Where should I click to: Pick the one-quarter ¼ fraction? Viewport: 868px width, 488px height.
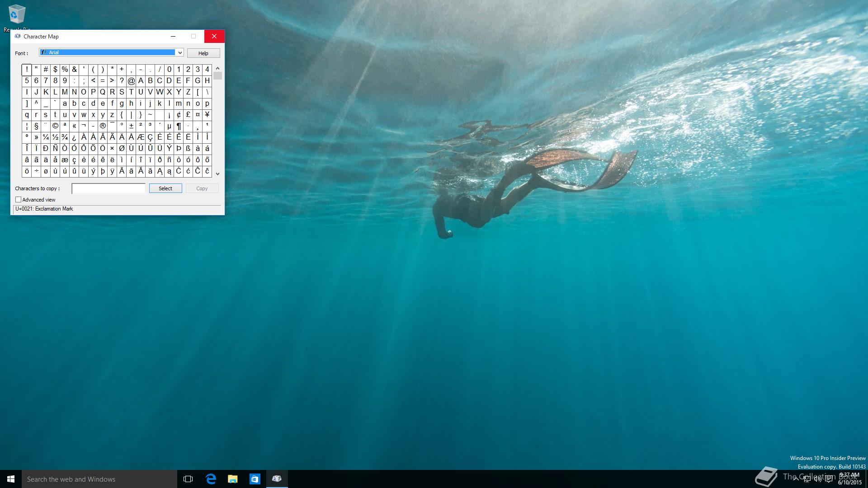click(46, 137)
